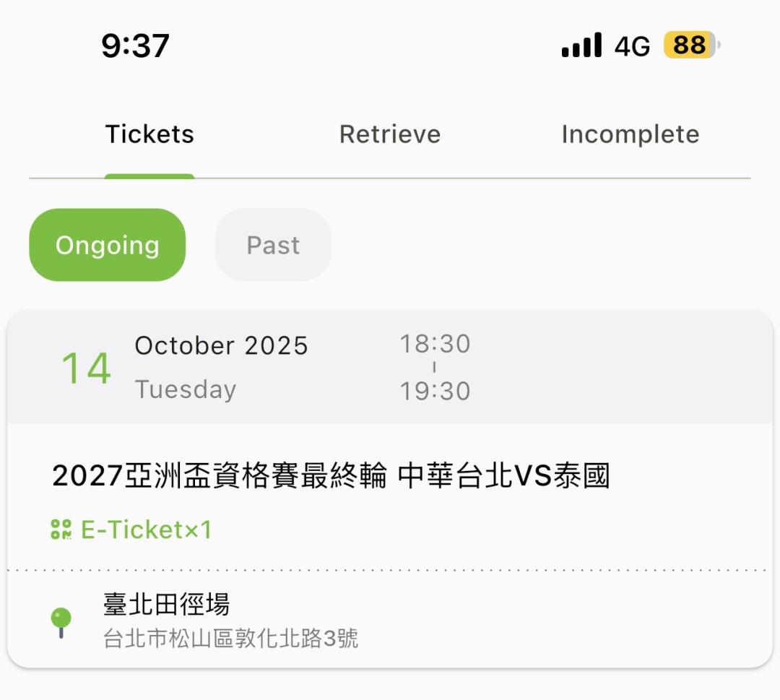Open the E-Ticket×1 link
780x700 pixels.
coord(146,530)
